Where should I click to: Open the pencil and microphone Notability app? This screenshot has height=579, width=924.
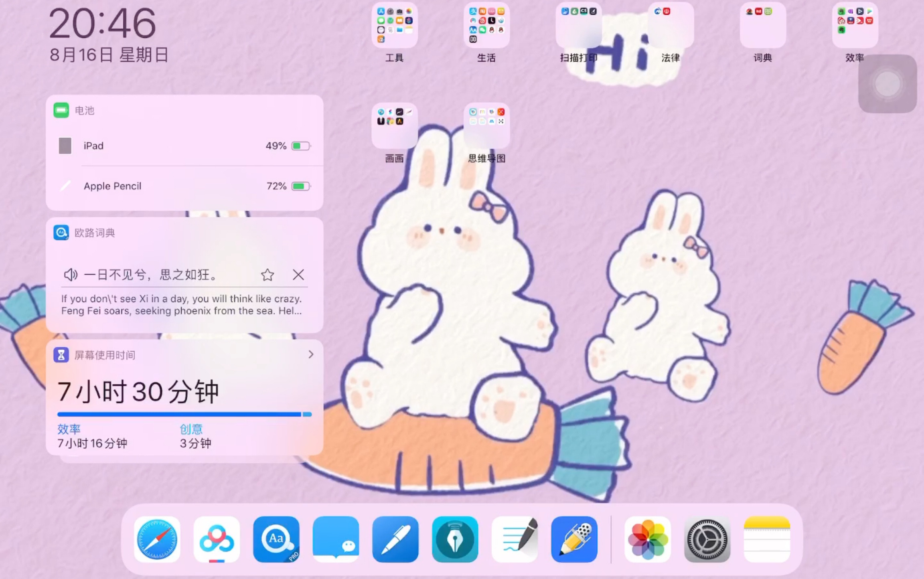574,539
